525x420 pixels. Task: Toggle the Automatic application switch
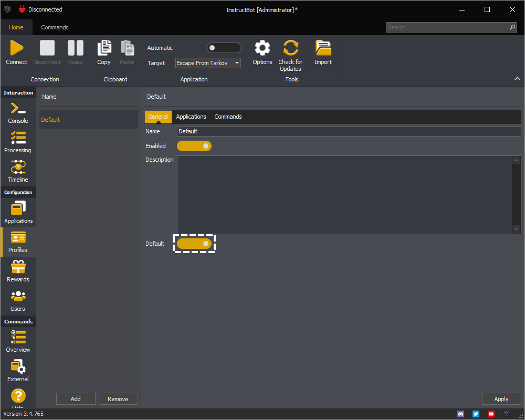pos(224,48)
